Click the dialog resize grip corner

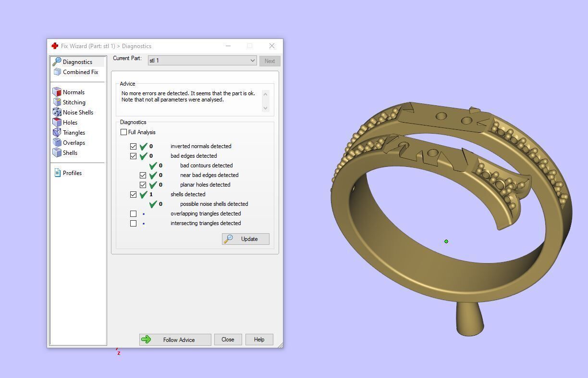280,345
